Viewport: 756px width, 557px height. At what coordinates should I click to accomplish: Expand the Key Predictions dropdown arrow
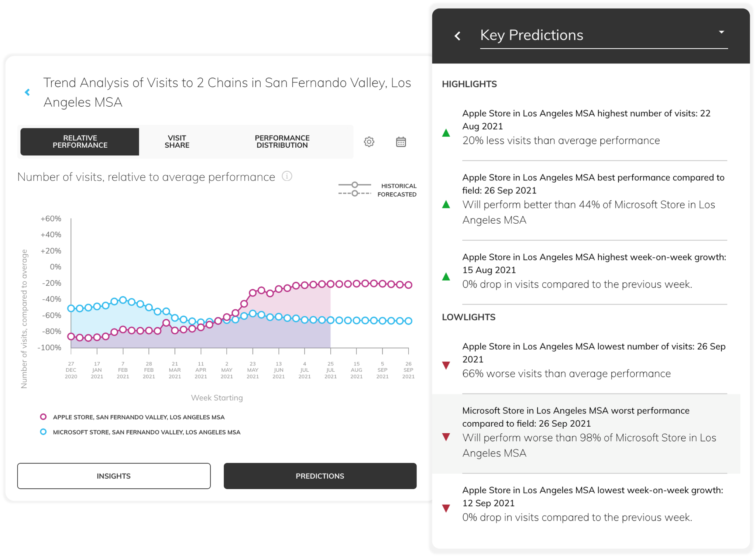[721, 32]
